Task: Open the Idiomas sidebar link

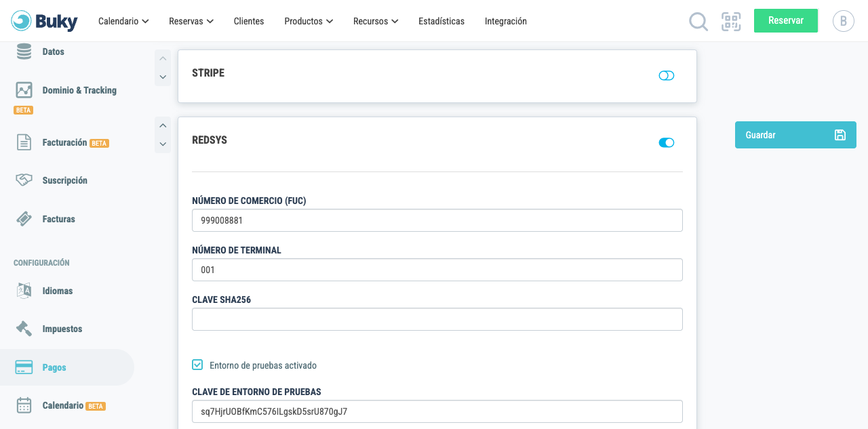Action: click(58, 291)
